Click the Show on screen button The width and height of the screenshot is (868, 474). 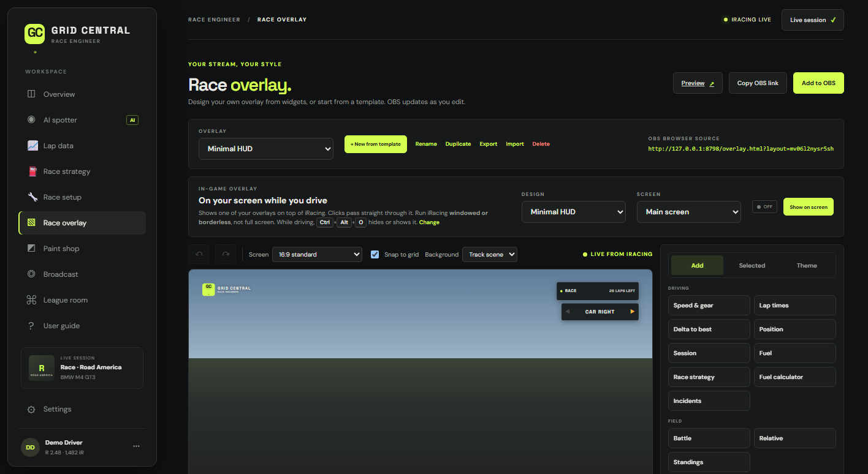pyautogui.click(x=809, y=207)
